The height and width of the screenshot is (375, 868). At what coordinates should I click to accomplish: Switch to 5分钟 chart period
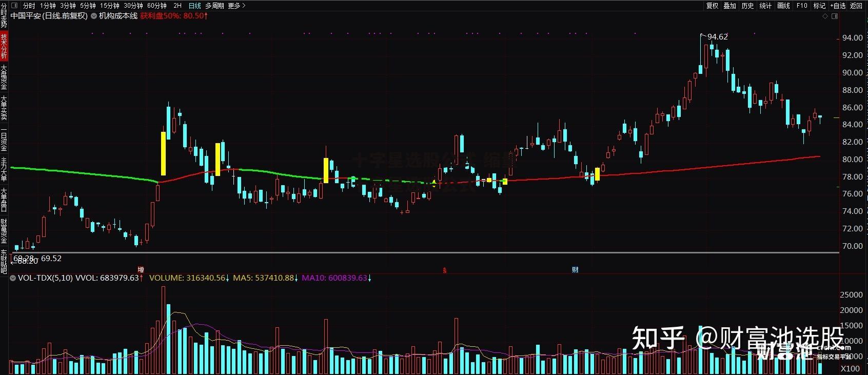[x=88, y=6]
